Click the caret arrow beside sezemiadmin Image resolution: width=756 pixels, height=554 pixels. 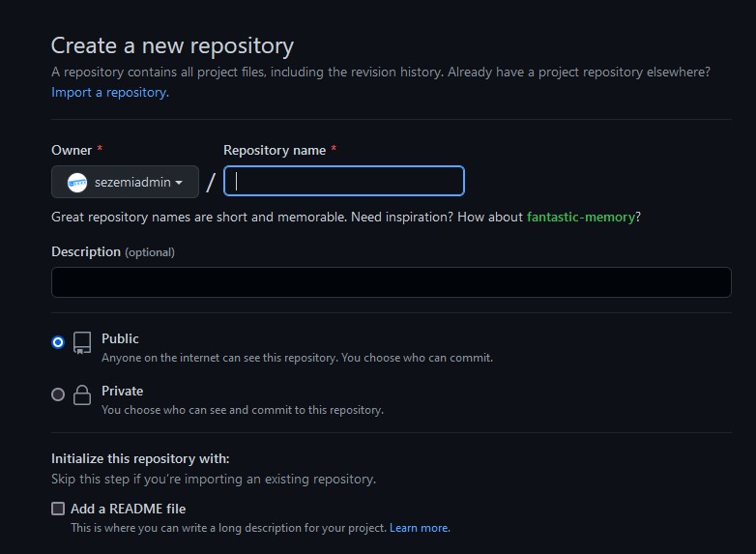point(179,183)
